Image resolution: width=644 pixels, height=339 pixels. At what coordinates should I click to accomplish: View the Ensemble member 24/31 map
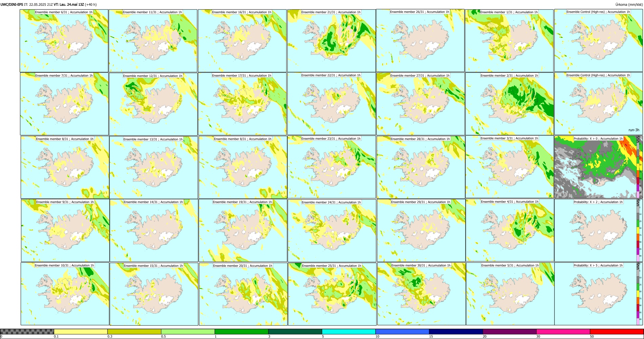click(x=332, y=231)
